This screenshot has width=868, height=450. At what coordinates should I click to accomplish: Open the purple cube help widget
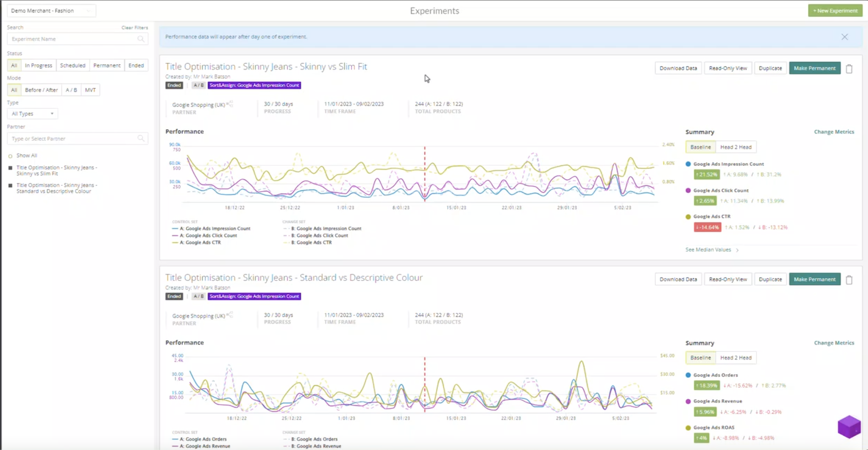click(849, 427)
